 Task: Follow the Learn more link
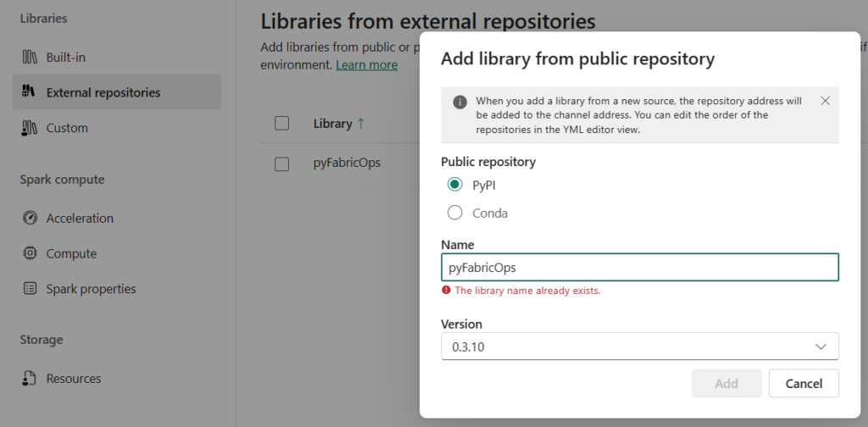pyautogui.click(x=366, y=65)
